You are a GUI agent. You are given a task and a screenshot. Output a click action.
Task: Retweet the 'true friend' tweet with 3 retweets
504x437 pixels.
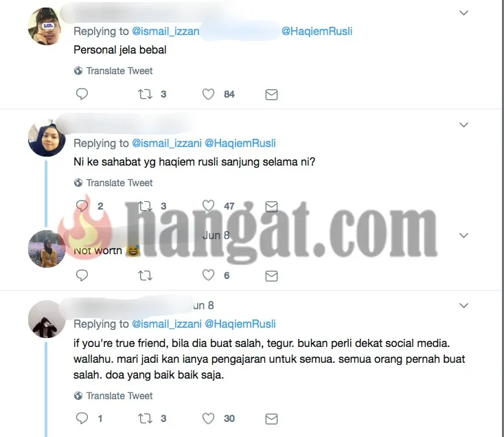[x=145, y=418]
